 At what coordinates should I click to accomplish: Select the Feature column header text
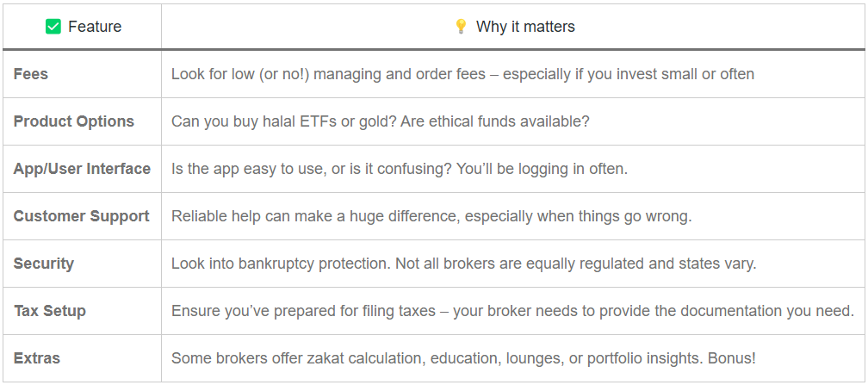(95, 27)
